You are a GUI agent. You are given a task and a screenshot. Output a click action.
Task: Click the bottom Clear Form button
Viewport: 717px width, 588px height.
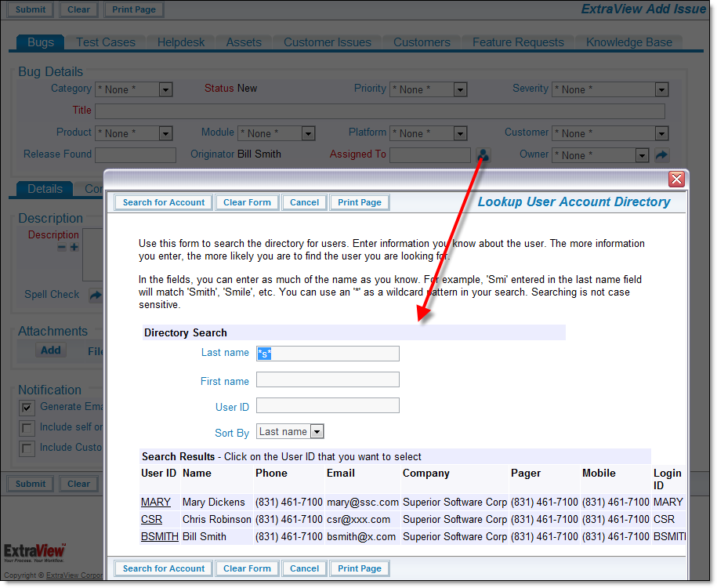[x=247, y=568]
